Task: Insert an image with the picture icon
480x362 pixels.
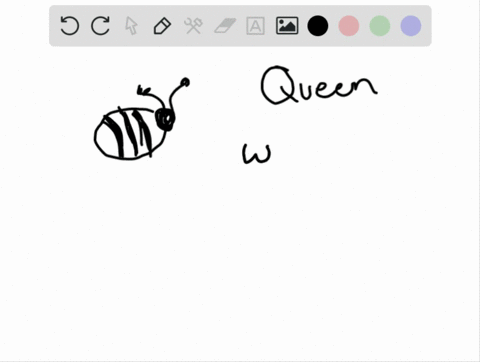Action: 287,26
